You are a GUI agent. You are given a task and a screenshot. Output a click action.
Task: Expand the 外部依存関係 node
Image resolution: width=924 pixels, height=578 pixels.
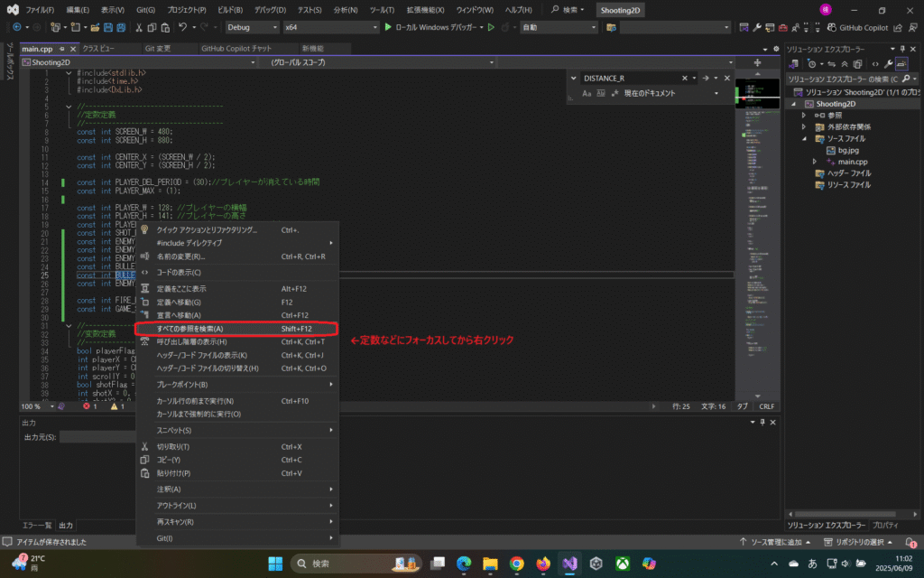pos(803,126)
